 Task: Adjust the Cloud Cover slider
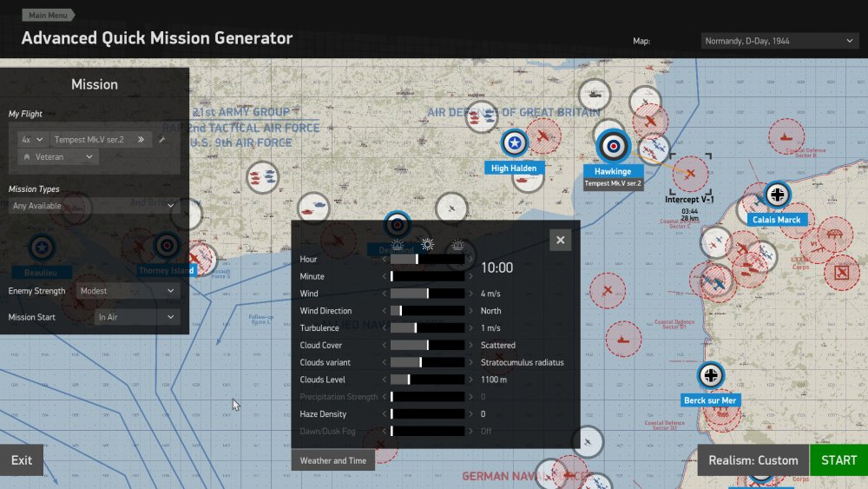427,345
